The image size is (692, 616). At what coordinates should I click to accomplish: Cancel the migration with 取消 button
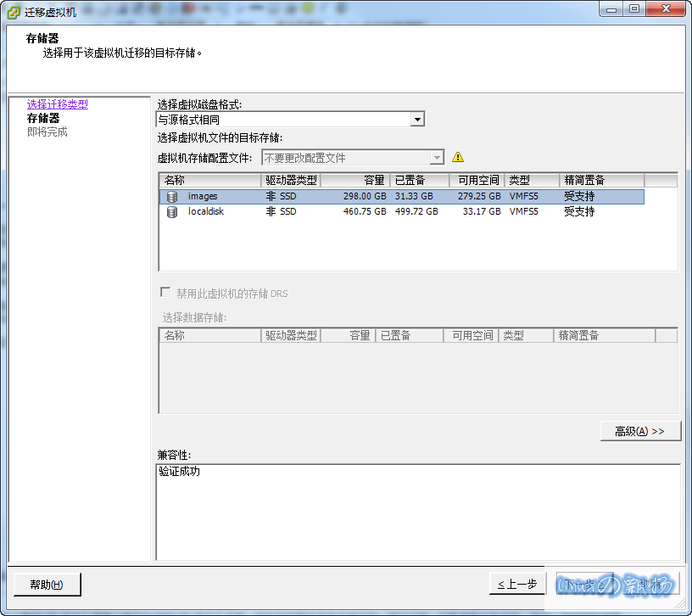click(650, 584)
